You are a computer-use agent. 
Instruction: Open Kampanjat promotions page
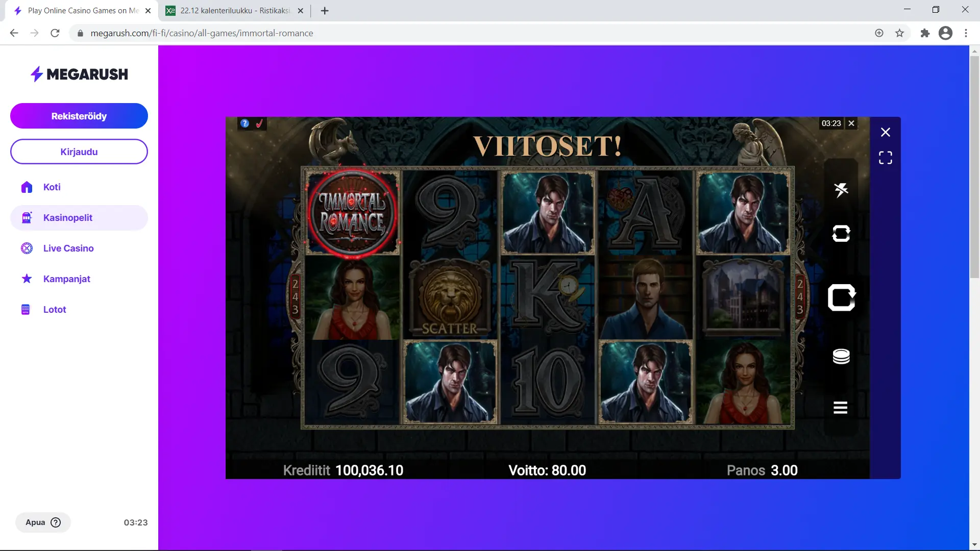point(66,279)
